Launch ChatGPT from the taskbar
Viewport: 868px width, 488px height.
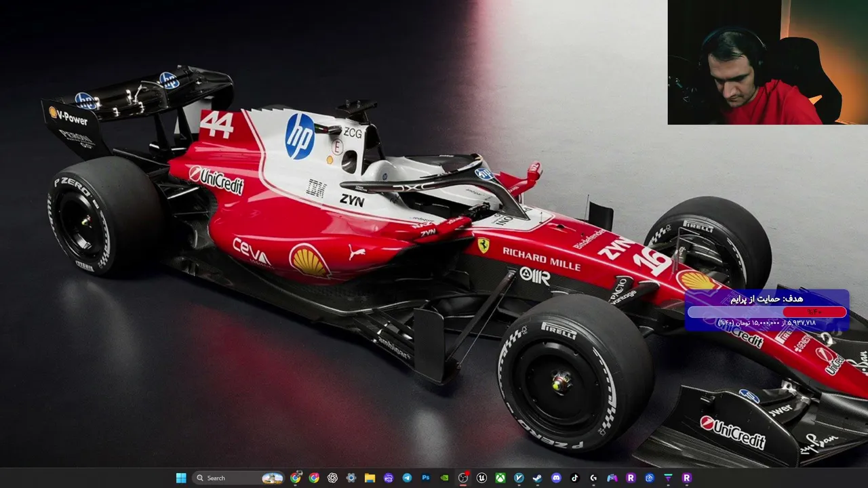point(332,478)
